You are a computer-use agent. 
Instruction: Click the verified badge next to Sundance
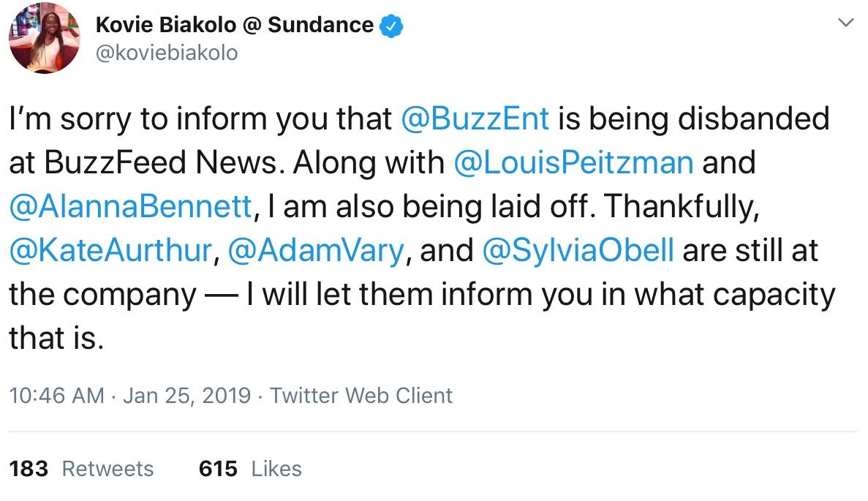point(393,26)
